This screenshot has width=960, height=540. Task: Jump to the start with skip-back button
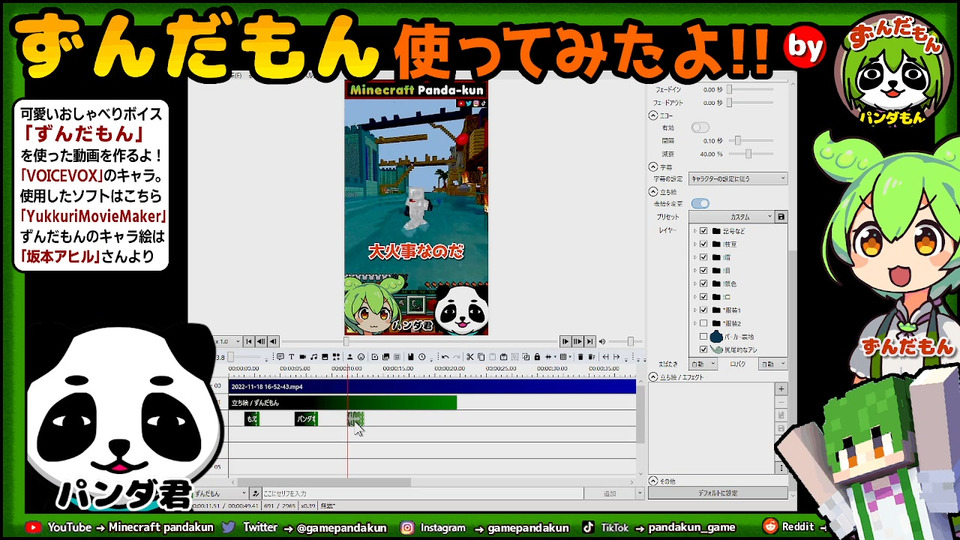pyautogui.click(x=249, y=342)
